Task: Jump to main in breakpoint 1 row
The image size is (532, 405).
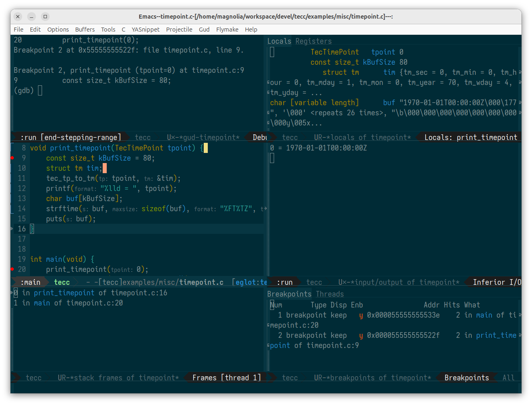Action: coord(484,315)
